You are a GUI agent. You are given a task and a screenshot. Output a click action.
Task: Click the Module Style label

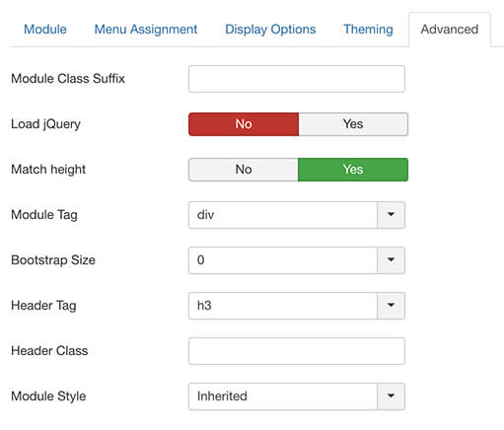click(48, 396)
